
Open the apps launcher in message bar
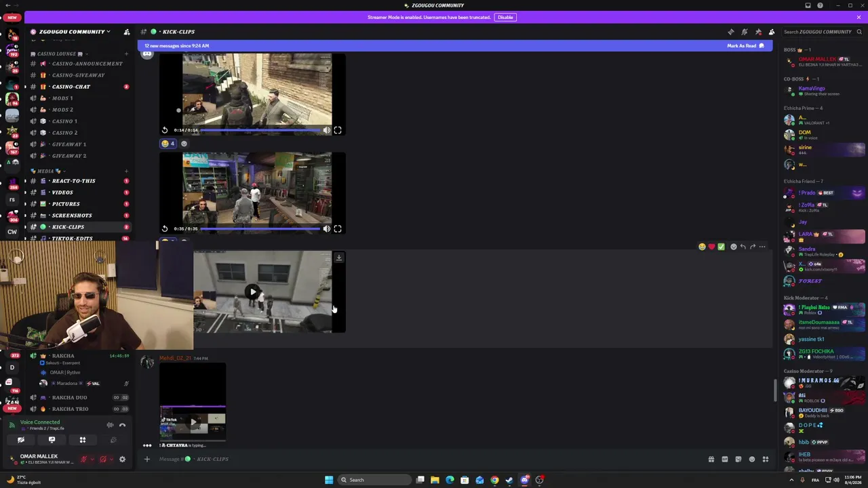tap(766, 460)
